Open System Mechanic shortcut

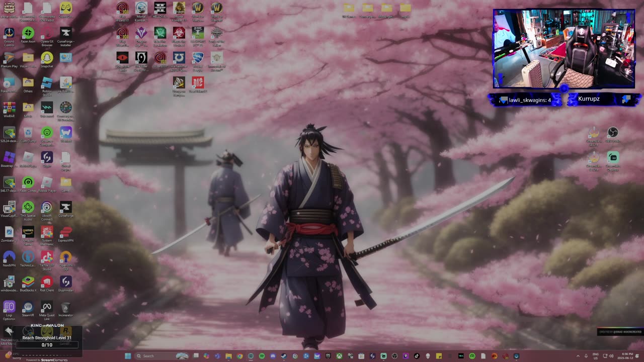(x=47, y=235)
